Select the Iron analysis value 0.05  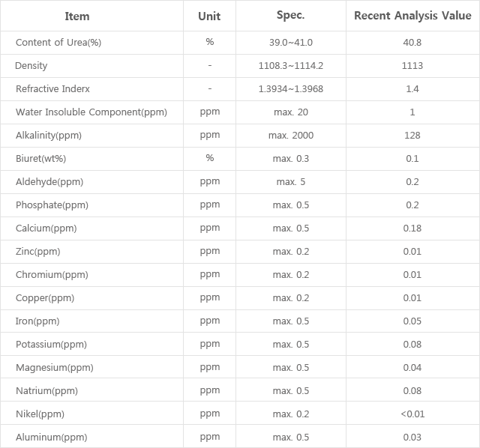point(412,321)
